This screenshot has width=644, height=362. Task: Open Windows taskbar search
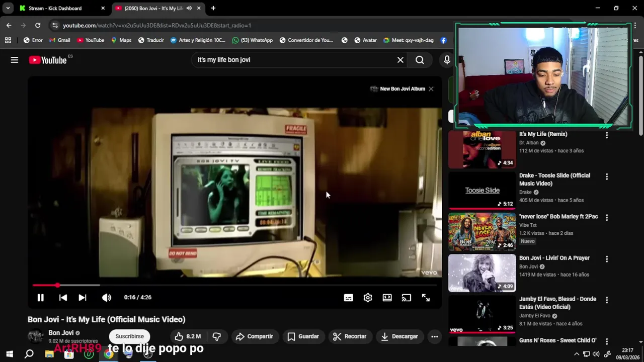coord(29,354)
